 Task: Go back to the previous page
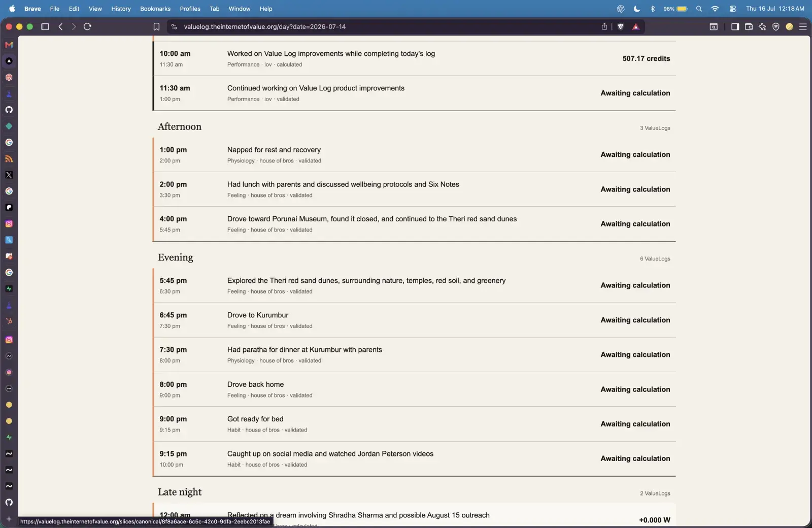click(60, 26)
